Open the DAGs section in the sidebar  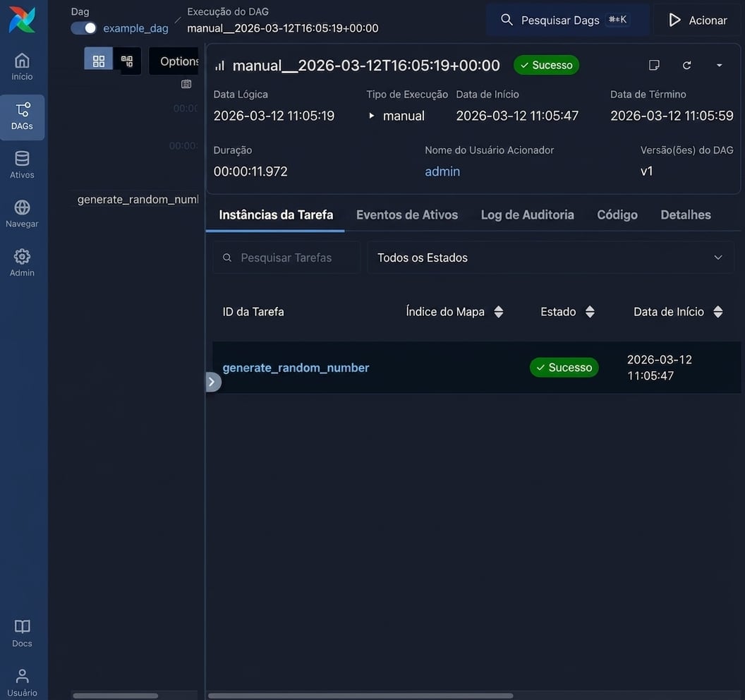22,117
